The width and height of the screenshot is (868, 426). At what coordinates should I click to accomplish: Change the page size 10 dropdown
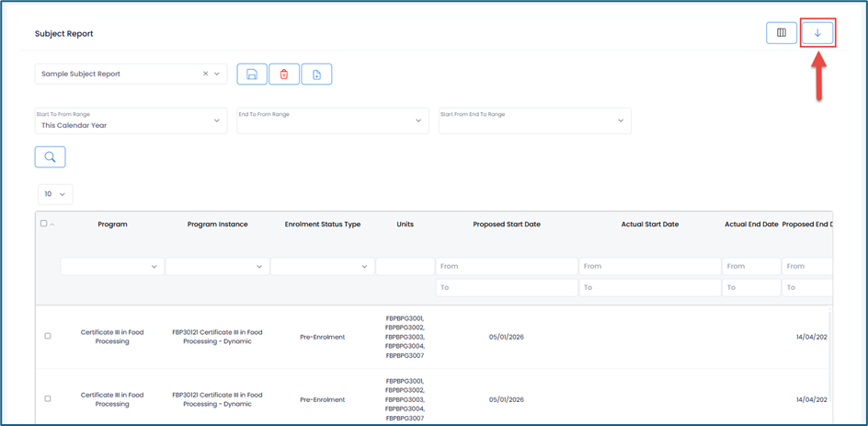[x=55, y=194]
